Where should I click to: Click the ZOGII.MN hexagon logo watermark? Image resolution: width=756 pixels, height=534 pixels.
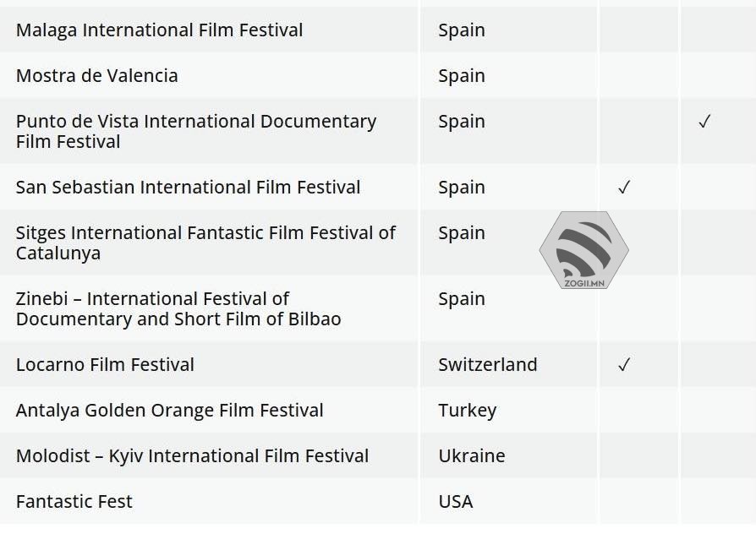pyautogui.click(x=583, y=250)
